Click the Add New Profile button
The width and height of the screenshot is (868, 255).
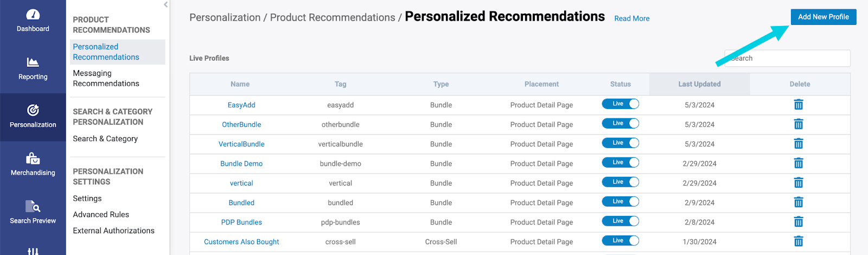tap(824, 17)
